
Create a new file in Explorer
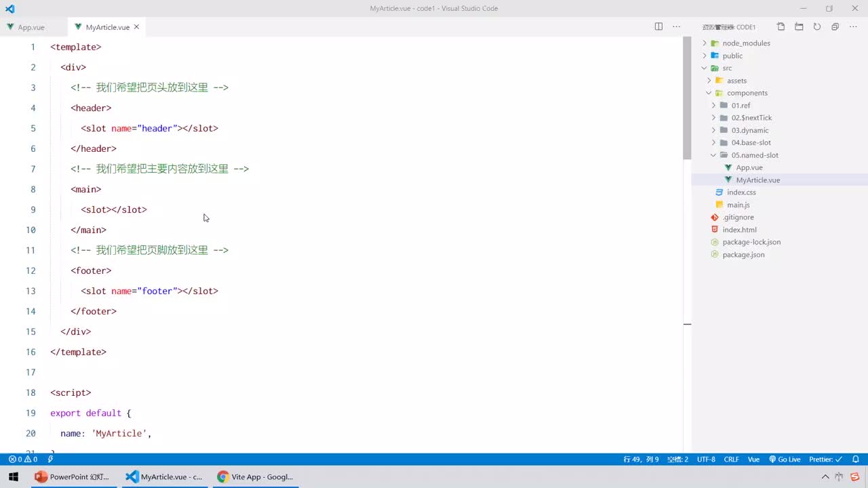pyautogui.click(x=781, y=27)
